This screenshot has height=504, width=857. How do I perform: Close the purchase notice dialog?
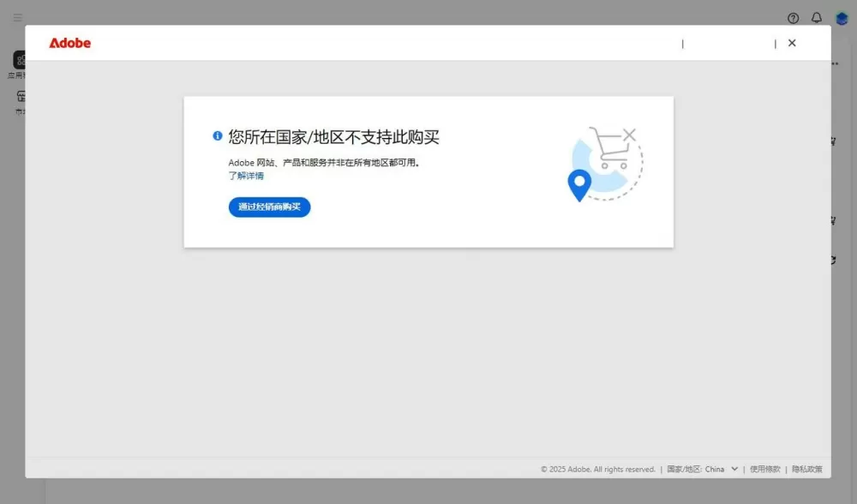[x=792, y=42]
